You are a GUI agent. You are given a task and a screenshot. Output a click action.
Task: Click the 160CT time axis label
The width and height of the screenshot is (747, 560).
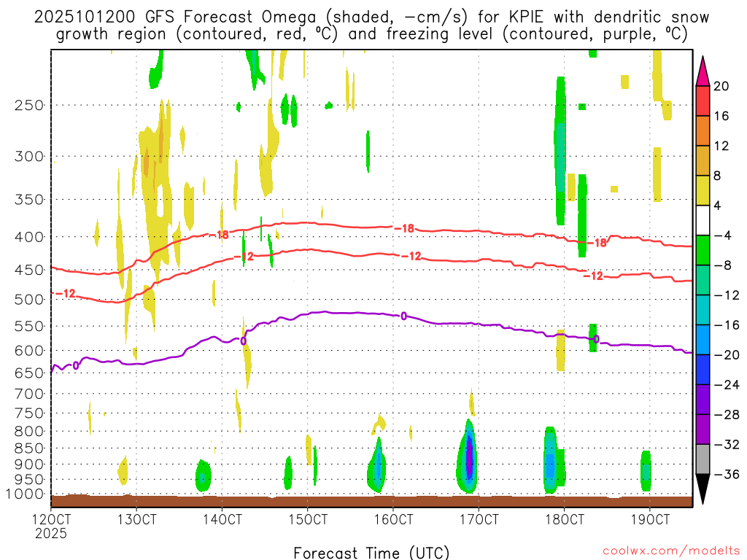coord(393,519)
